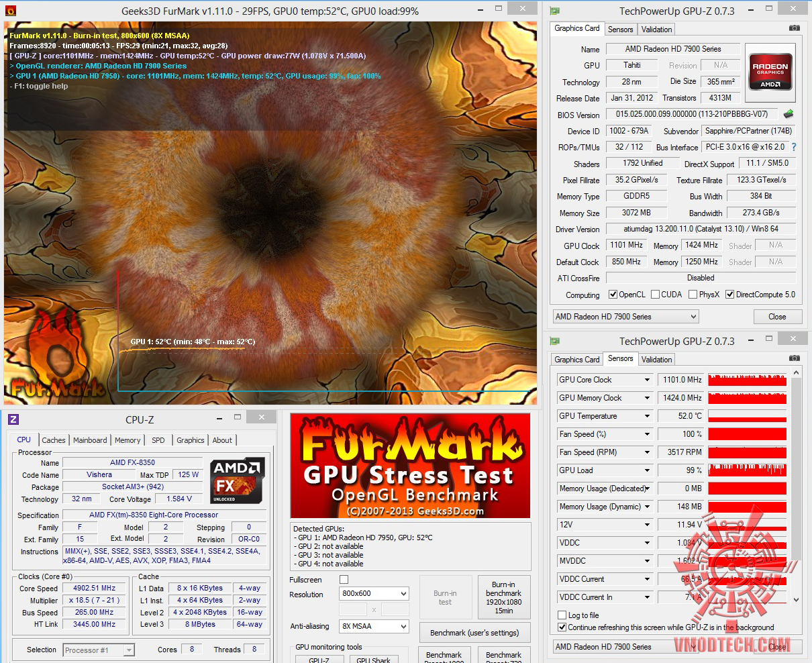Switch to Graphics Card tab in Sensors window
Viewport: 812px width, 663px height.
(x=577, y=360)
